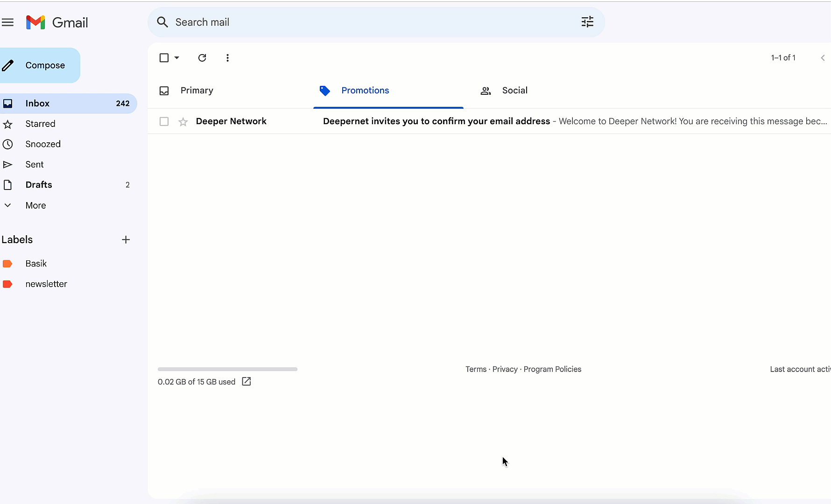Open the three-dot more options menu
Screen dimensions: 831x504
click(x=227, y=58)
